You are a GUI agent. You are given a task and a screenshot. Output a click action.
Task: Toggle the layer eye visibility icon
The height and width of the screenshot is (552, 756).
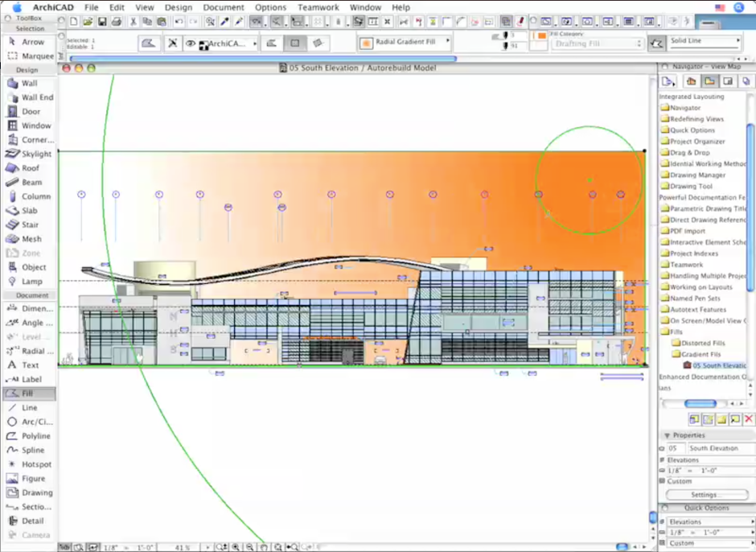point(191,43)
